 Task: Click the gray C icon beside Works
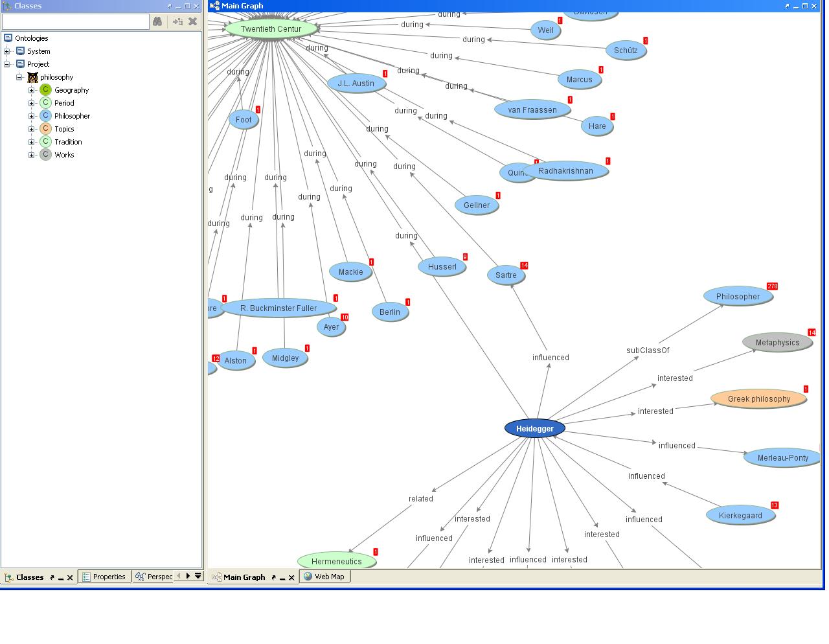tap(45, 155)
